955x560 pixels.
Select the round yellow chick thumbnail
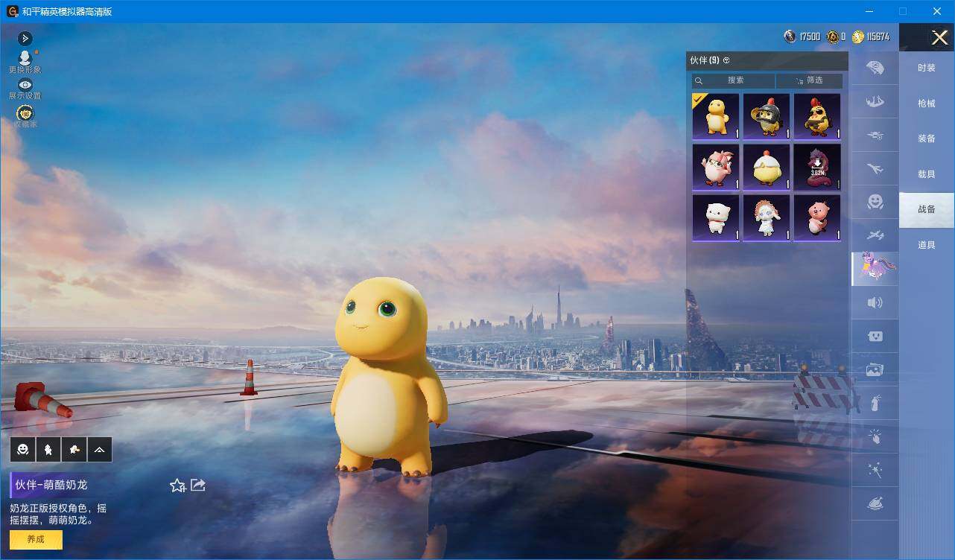click(767, 167)
